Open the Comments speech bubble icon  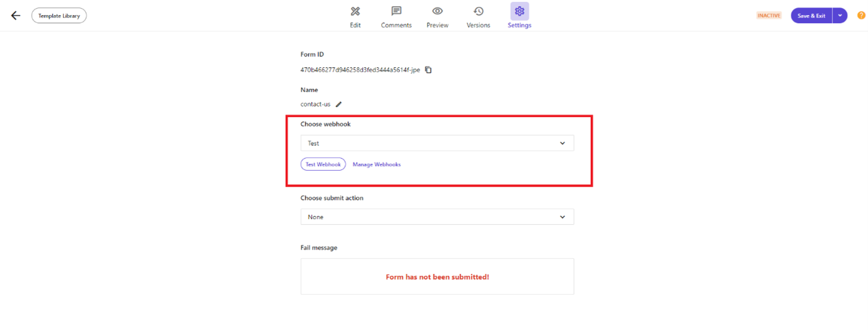click(x=396, y=11)
